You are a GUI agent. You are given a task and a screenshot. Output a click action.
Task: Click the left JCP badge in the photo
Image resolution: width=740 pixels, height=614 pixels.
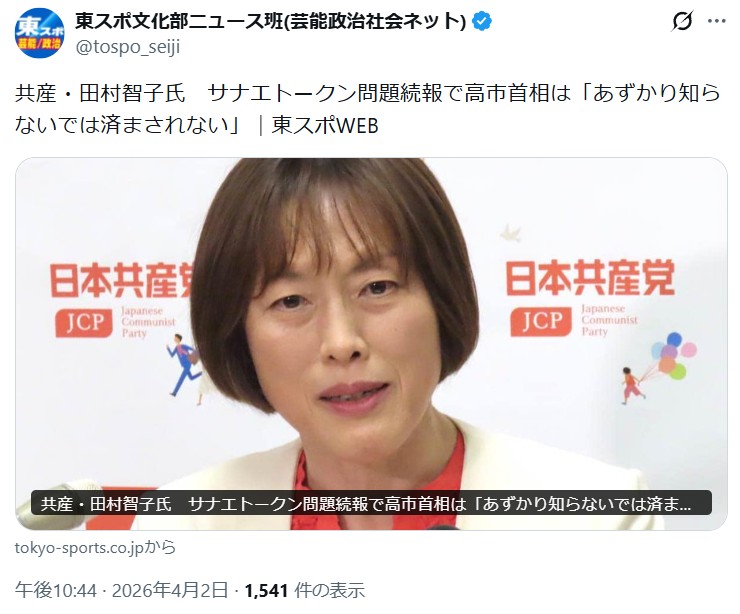click(x=84, y=323)
